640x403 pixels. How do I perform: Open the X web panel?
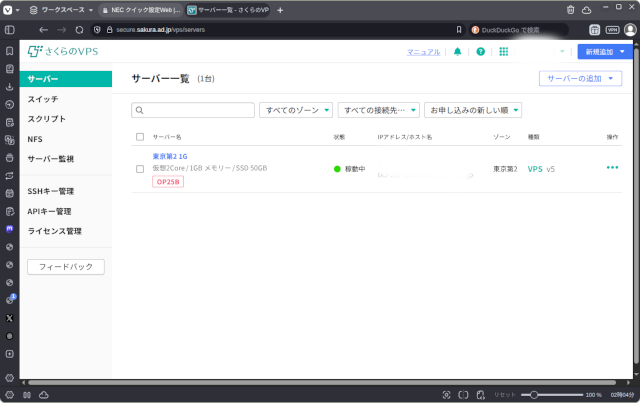click(x=10, y=318)
